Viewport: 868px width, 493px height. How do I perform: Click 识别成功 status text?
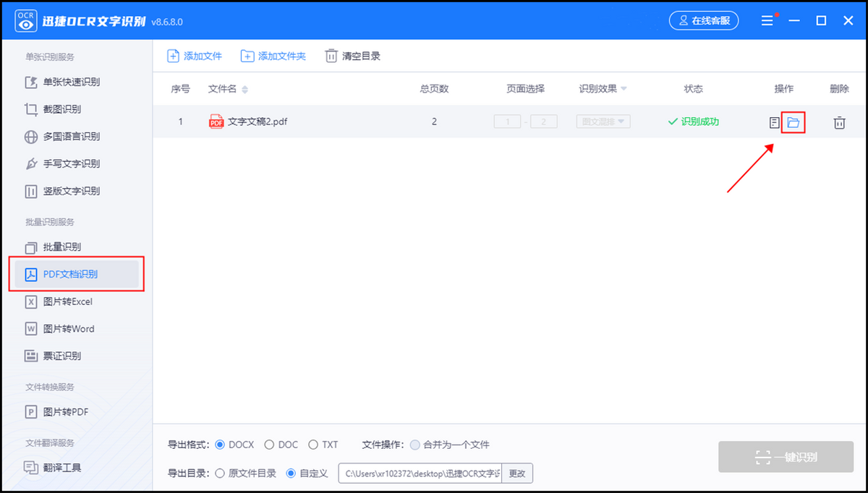(699, 121)
